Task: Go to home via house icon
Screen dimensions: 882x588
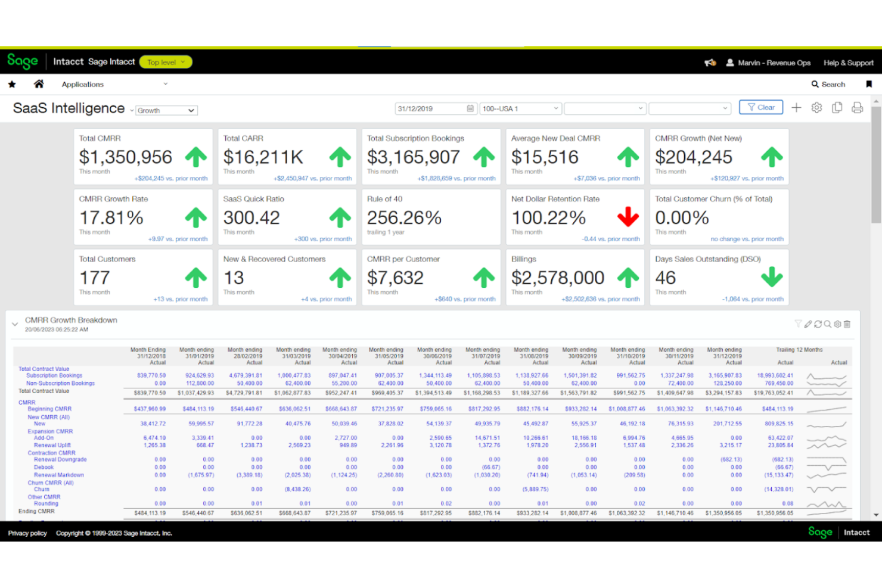Action: (x=39, y=84)
